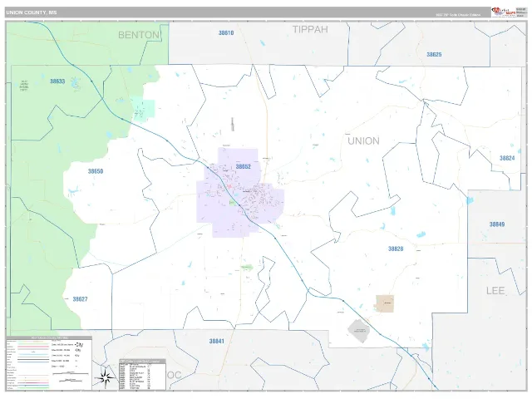The height and width of the screenshot is (399, 532).
Task: Select ZIP code label 38624
Action: pos(507,158)
